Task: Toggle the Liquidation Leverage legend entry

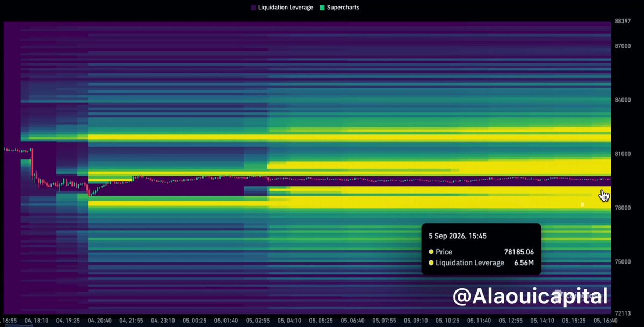Action: (x=282, y=8)
